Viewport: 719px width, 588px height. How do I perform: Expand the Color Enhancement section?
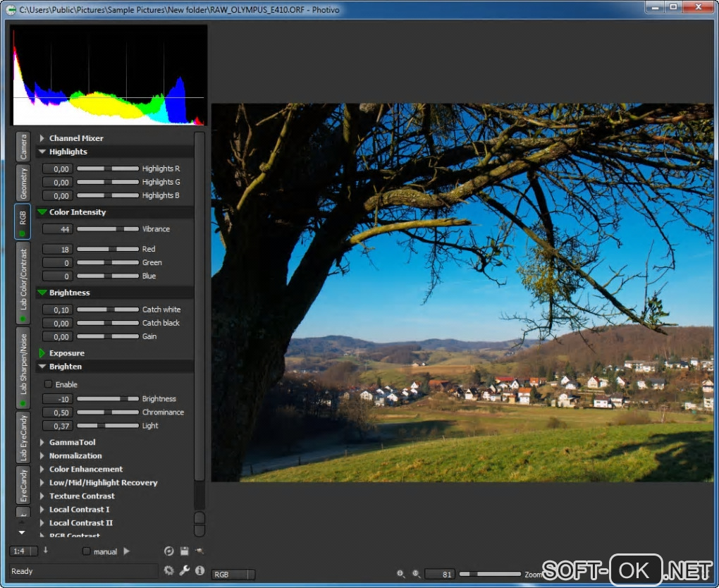coord(42,470)
